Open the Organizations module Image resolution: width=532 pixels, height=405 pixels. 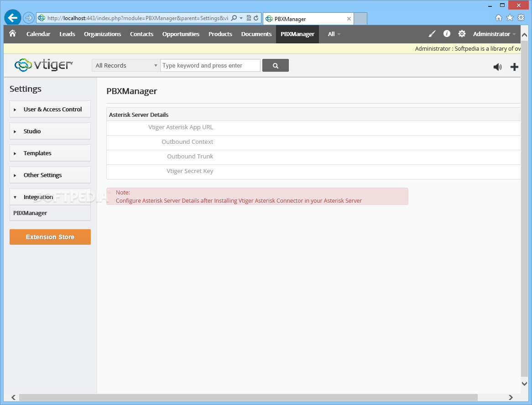103,34
